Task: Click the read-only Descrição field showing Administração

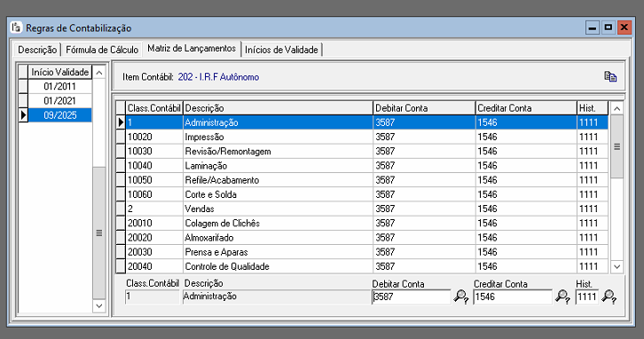Action: (x=276, y=296)
